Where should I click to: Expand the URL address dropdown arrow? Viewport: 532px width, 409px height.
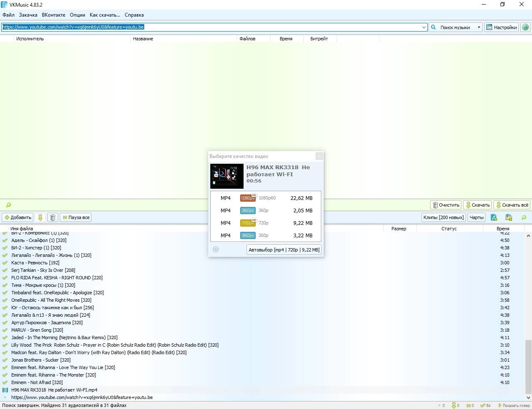point(424,27)
